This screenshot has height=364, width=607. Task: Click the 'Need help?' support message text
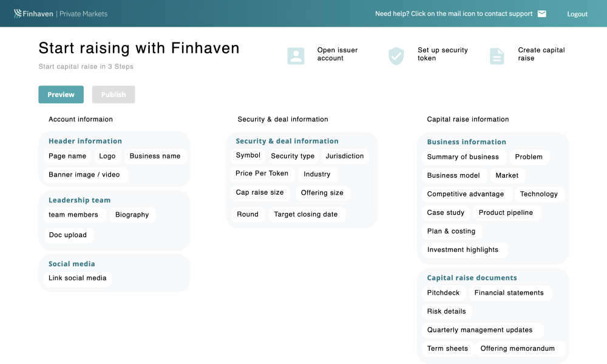pos(453,14)
